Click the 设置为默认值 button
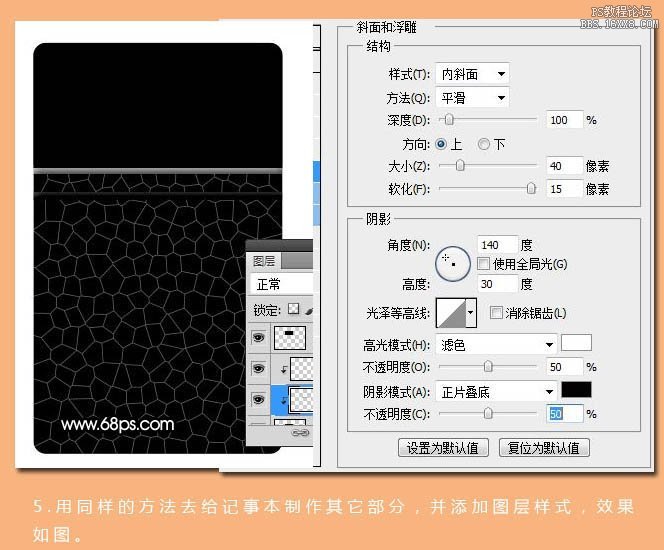Screen dimensions: 664x550 [443, 448]
